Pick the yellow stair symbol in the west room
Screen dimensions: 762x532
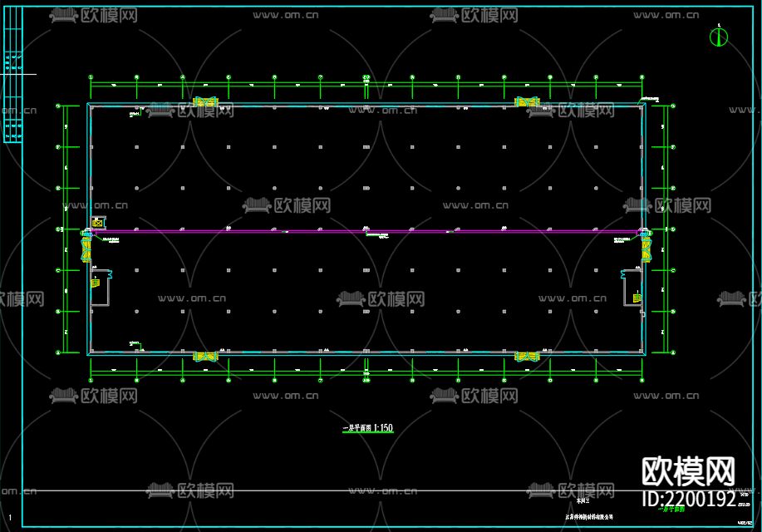(96, 282)
